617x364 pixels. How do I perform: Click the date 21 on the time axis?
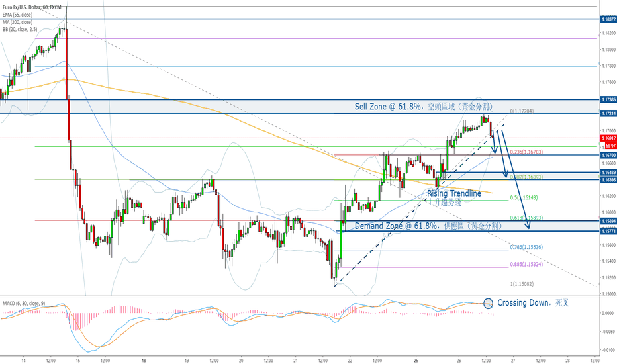(295, 360)
